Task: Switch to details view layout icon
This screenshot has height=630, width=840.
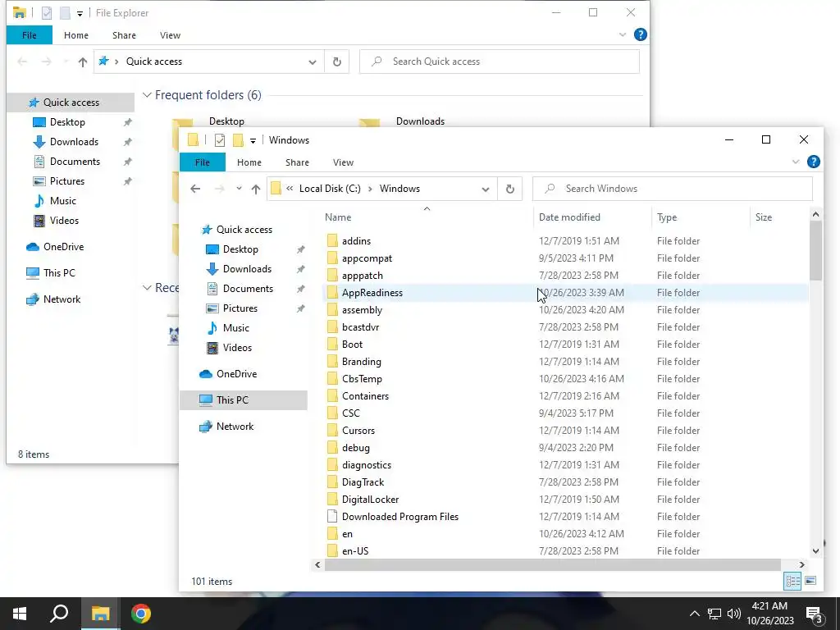Action: [792, 582]
